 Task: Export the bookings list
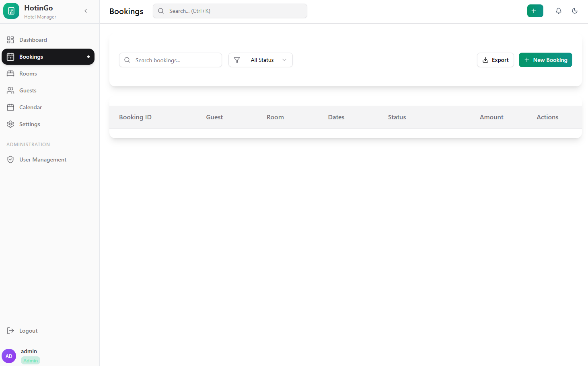495,59
